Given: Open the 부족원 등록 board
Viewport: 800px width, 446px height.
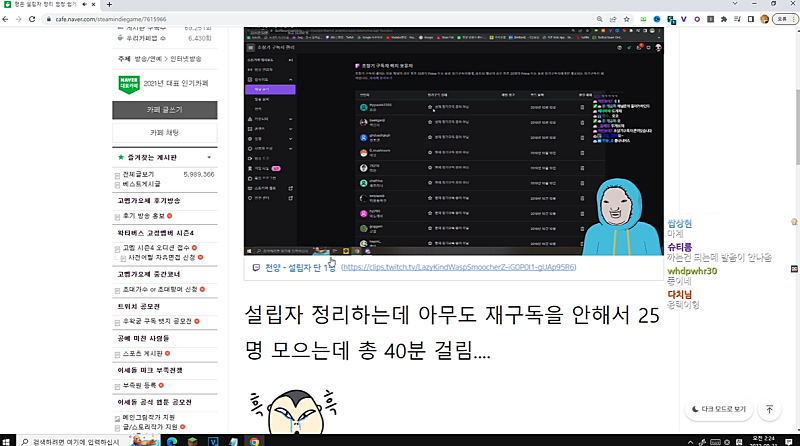Looking at the screenshot, I should point(139,386).
